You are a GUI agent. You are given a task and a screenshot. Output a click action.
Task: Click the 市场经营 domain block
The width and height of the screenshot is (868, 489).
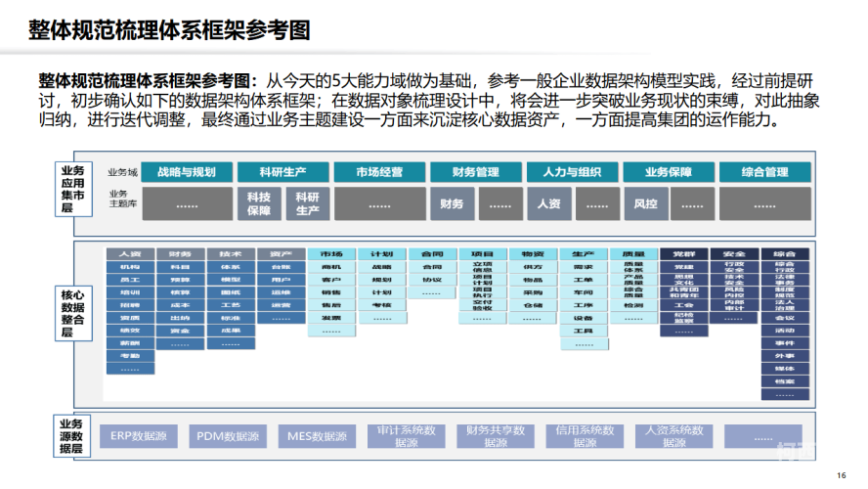[379, 172]
